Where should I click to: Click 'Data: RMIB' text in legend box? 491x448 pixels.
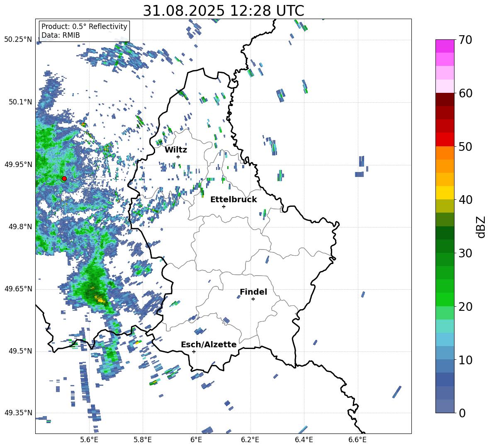point(61,35)
